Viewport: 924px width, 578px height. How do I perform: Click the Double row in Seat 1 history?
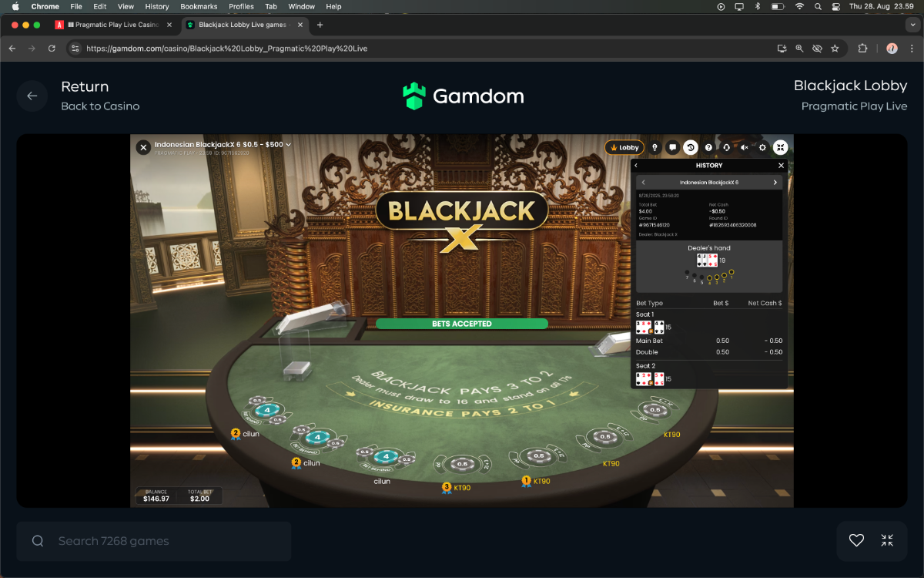pyautogui.click(x=709, y=352)
